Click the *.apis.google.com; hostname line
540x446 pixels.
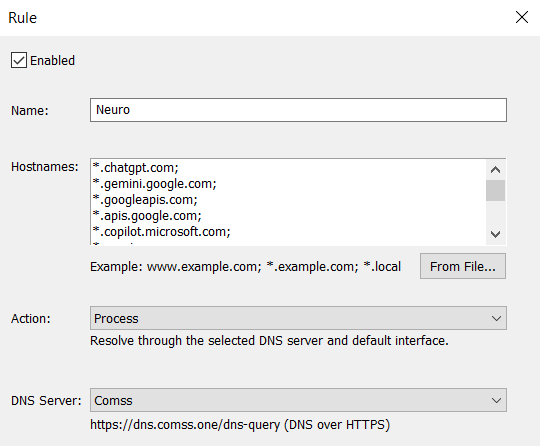coord(147,216)
